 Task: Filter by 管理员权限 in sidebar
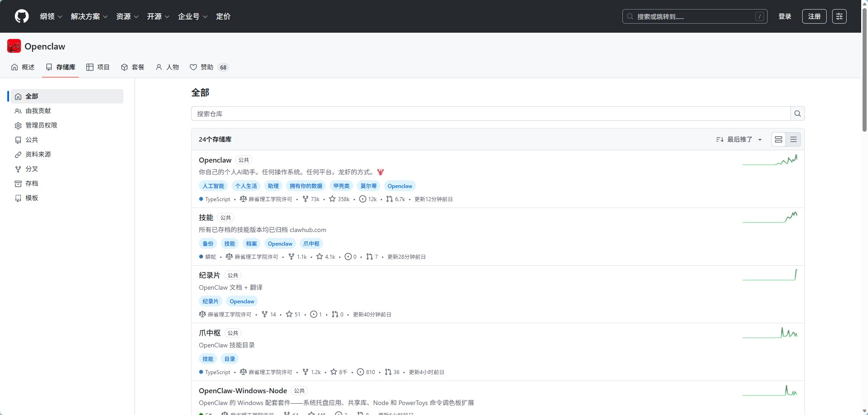point(67,125)
